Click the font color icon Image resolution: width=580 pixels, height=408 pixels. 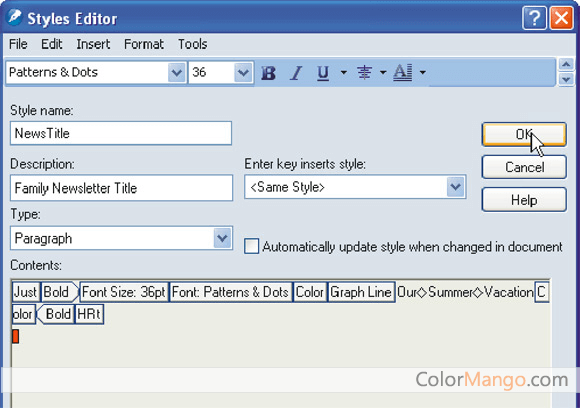coord(402,72)
